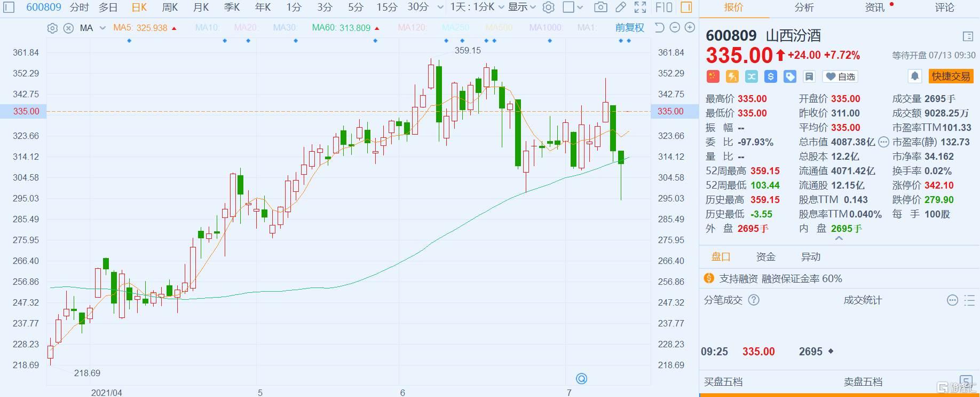Select the pencil drawing tool
Viewport: 980px width, 397px height.
coord(620,7)
